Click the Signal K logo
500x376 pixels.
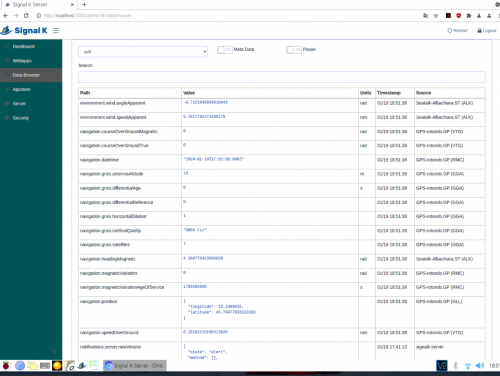(24, 31)
